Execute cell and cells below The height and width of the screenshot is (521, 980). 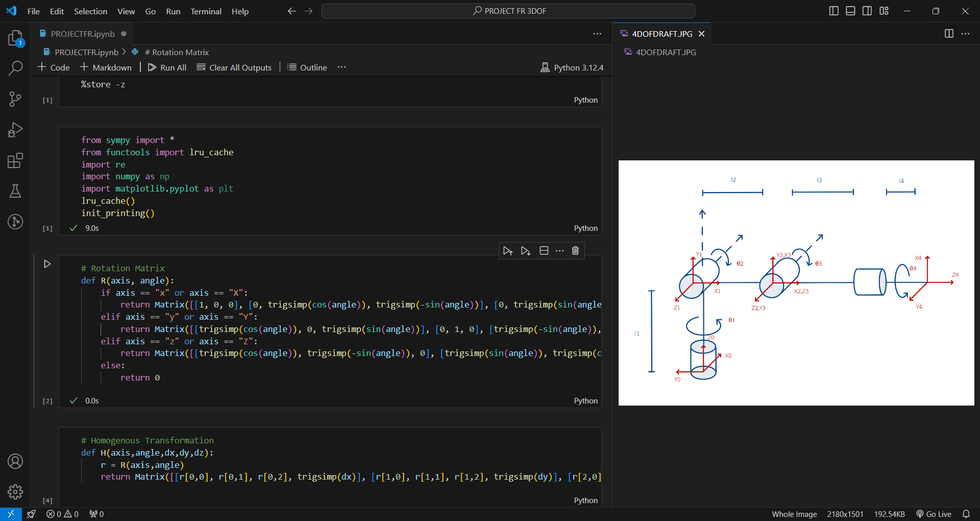click(x=525, y=250)
